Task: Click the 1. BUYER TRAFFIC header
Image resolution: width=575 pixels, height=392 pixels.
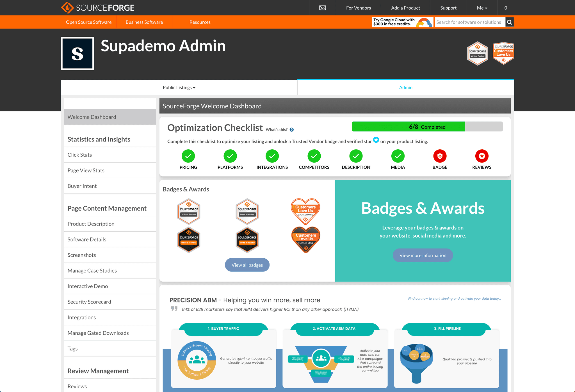Action: (x=223, y=329)
